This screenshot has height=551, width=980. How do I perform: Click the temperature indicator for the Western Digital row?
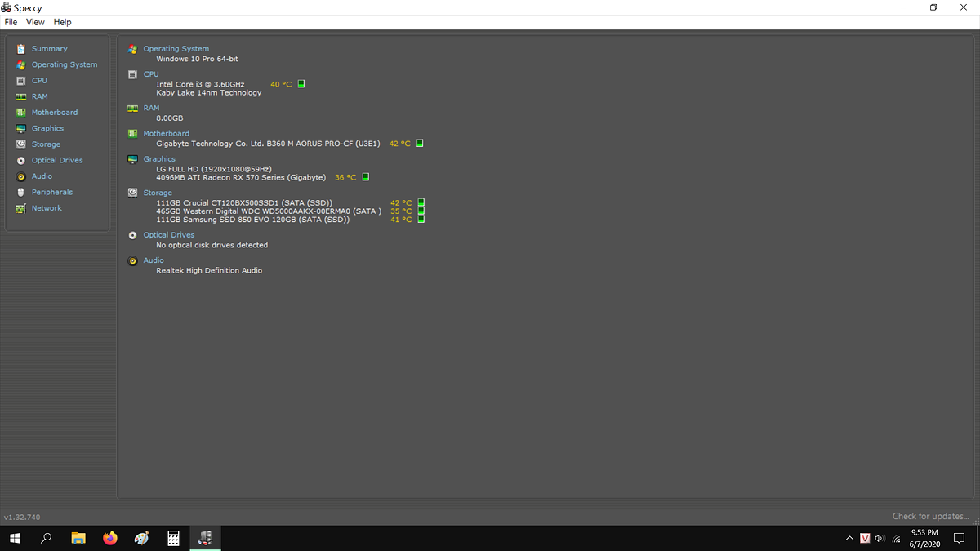click(421, 211)
